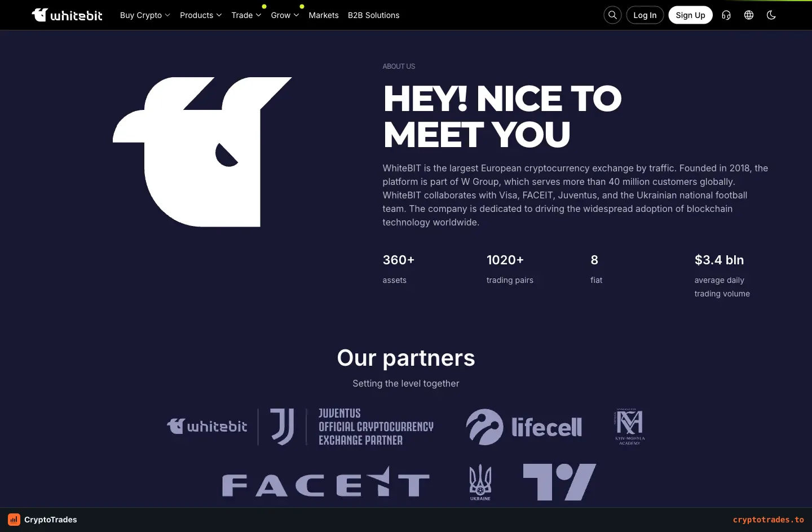Click the 360+ assets figure
Image resolution: width=812 pixels, height=532 pixels.
pyautogui.click(x=399, y=260)
